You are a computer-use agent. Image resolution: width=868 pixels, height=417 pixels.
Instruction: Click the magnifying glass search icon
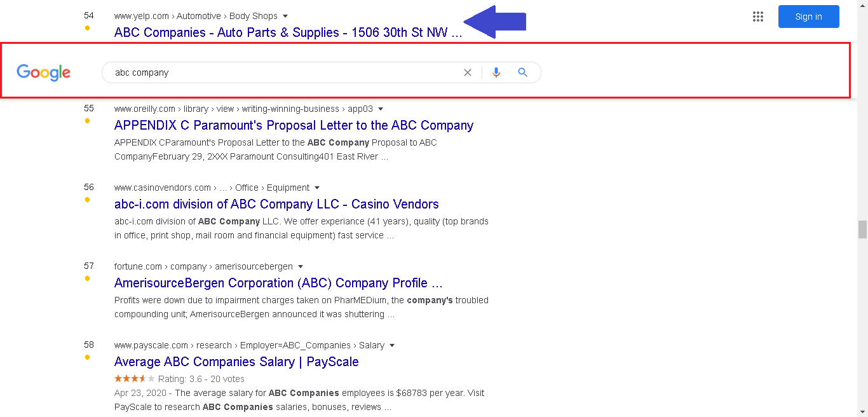pyautogui.click(x=523, y=72)
